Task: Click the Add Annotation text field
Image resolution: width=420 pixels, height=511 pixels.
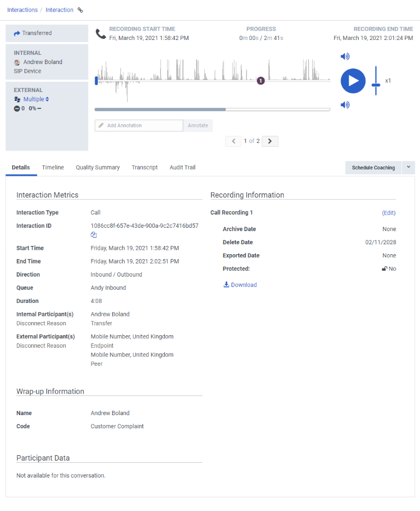Action: click(139, 125)
